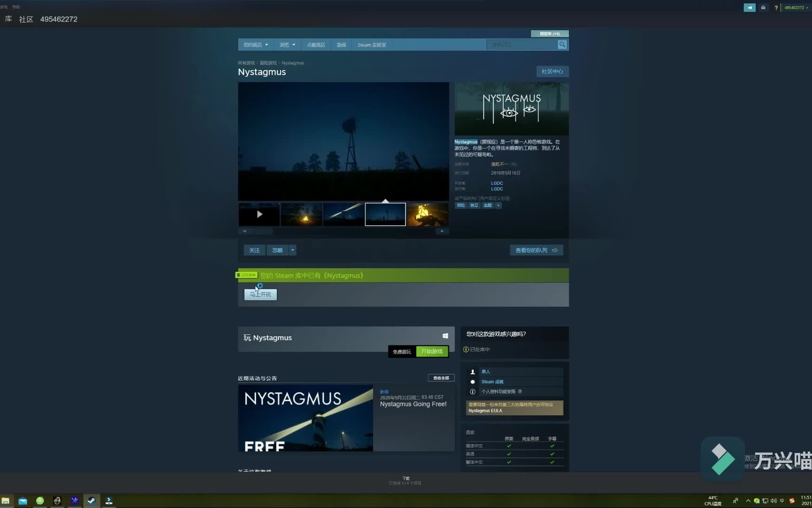Screen dimensions: 812x508
Task: Expand the 浏览 browse menu
Action: 287,45
